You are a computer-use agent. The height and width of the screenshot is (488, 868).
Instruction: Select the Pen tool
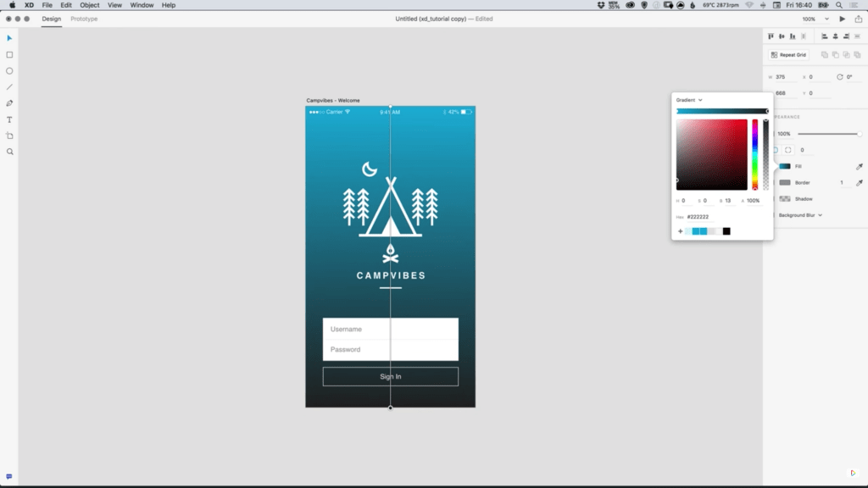click(x=9, y=103)
